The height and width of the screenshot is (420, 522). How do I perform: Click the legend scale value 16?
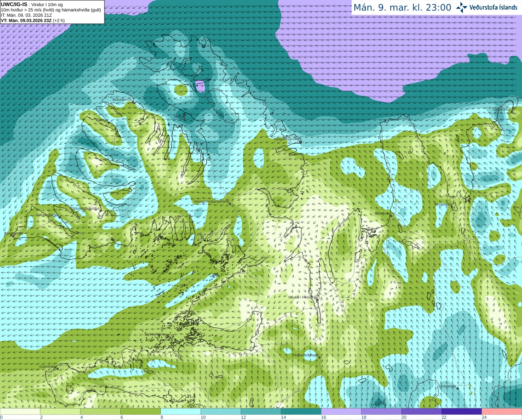(x=323, y=417)
